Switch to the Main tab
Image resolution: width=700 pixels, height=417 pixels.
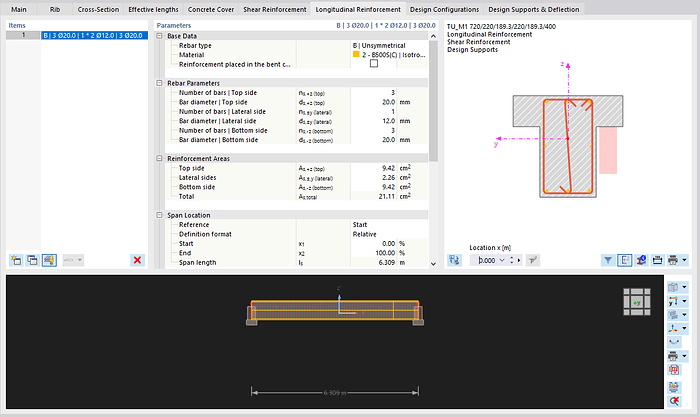pyautogui.click(x=19, y=9)
